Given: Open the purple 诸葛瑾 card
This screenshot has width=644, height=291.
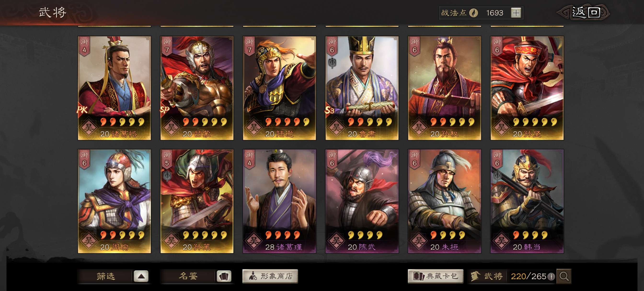Looking at the screenshot, I should coord(279,201).
